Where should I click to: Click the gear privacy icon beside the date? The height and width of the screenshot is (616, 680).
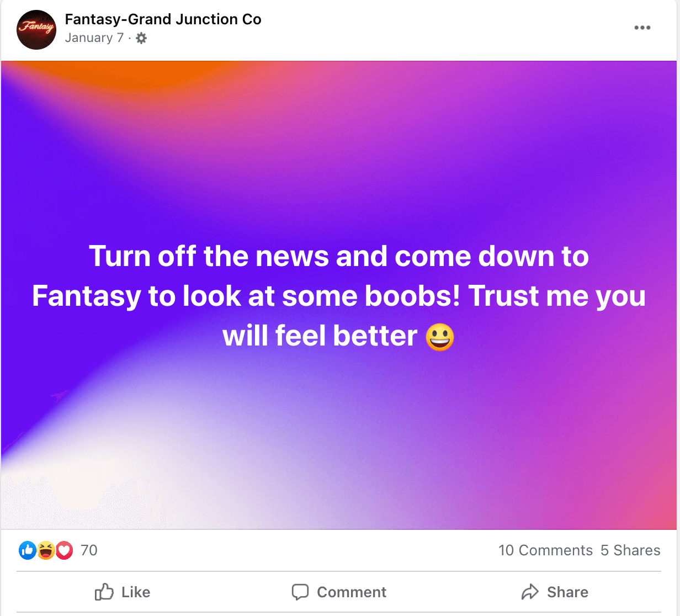[141, 38]
